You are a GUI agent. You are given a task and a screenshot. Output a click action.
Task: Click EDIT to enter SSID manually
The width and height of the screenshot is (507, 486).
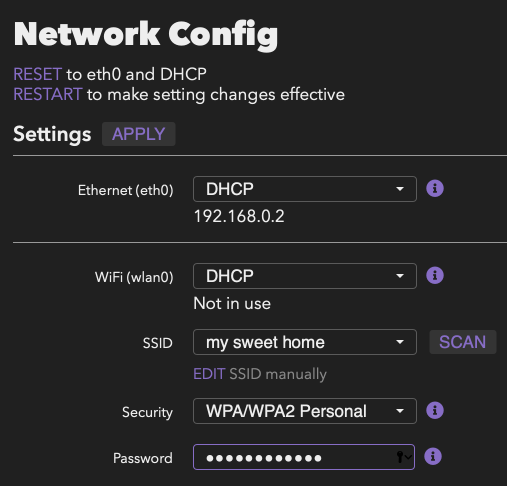209,374
